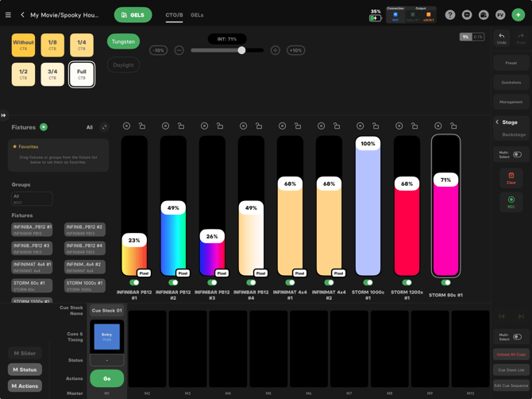The width and height of the screenshot is (532, 399).
Task: Toggle INFINIMAT 4x4 #1 on/off switch
Action: pyautogui.click(x=290, y=282)
